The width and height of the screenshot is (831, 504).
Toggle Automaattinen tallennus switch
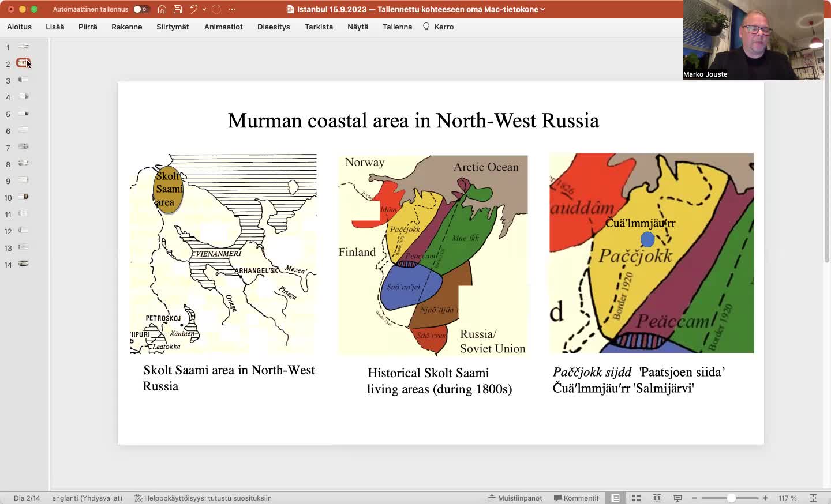point(141,9)
